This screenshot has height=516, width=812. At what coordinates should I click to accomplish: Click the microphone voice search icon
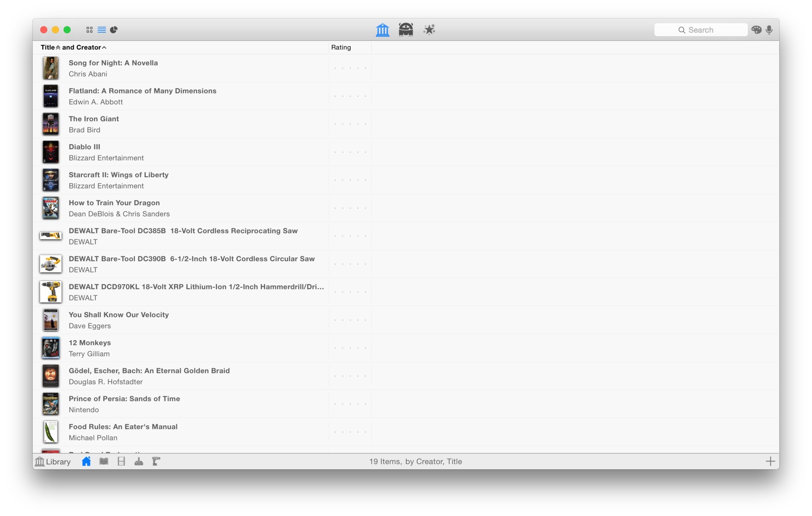pos(769,30)
